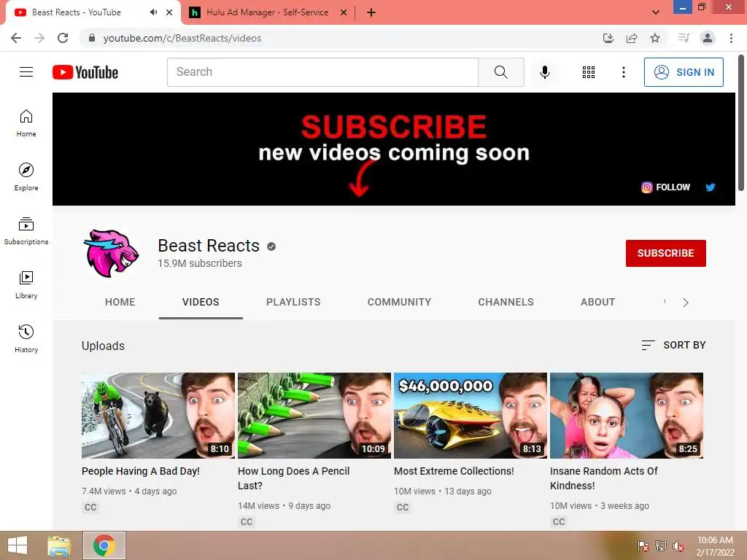Select the VIDEOS channel tab
Viewport: 747px width, 560px height.
click(201, 302)
